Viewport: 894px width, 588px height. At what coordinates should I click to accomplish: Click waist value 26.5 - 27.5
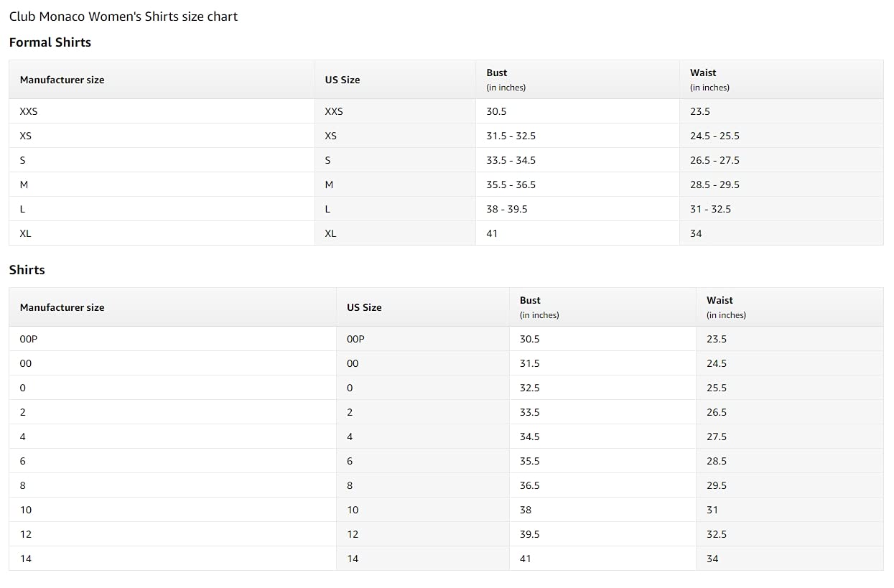pos(781,160)
